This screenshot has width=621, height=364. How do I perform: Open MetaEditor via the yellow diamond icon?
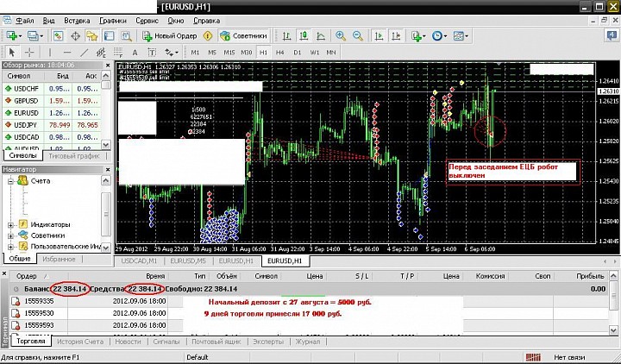(x=208, y=36)
